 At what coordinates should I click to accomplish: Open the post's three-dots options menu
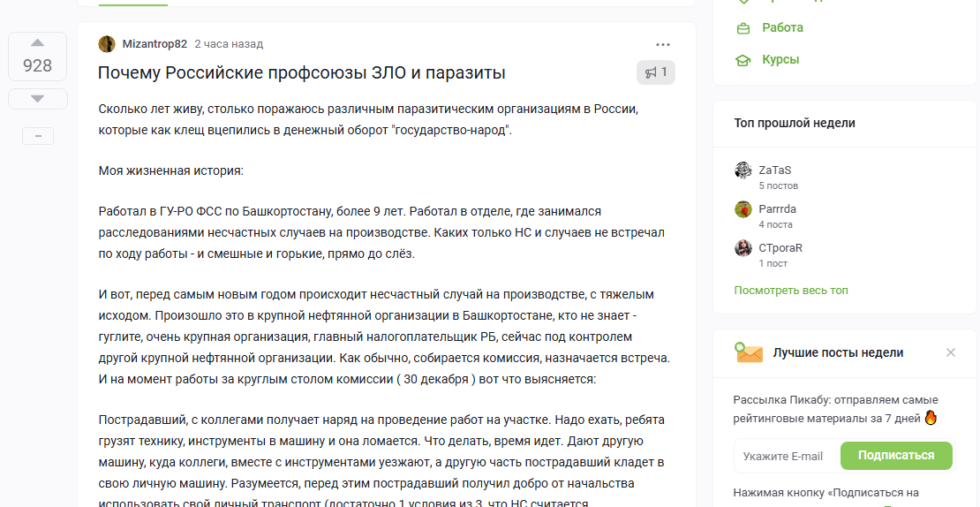pos(663,44)
